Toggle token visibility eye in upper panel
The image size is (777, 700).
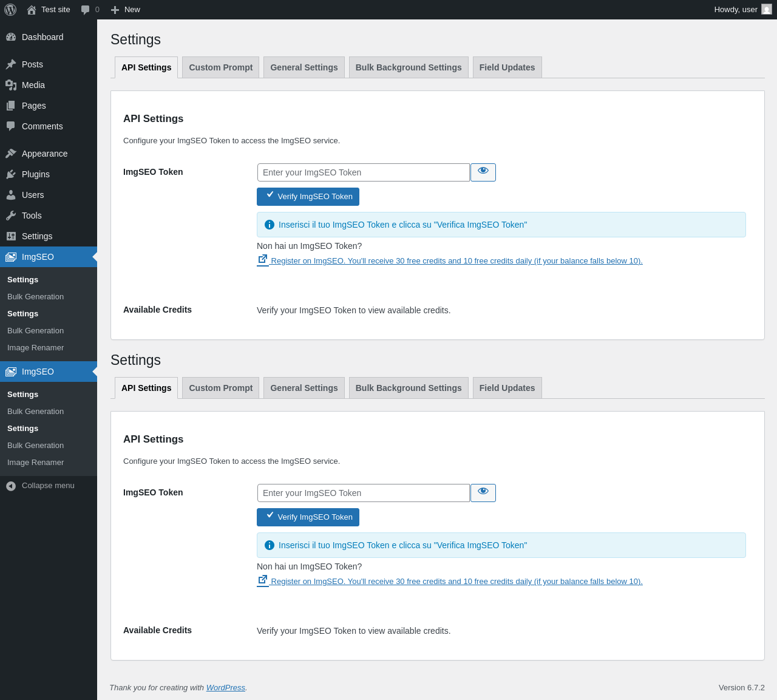tap(483, 172)
